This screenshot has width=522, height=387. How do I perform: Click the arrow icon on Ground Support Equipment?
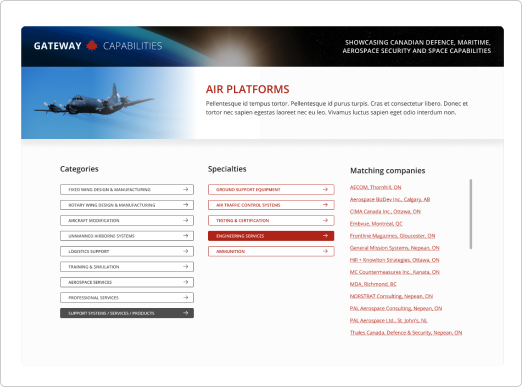(x=325, y=189)
